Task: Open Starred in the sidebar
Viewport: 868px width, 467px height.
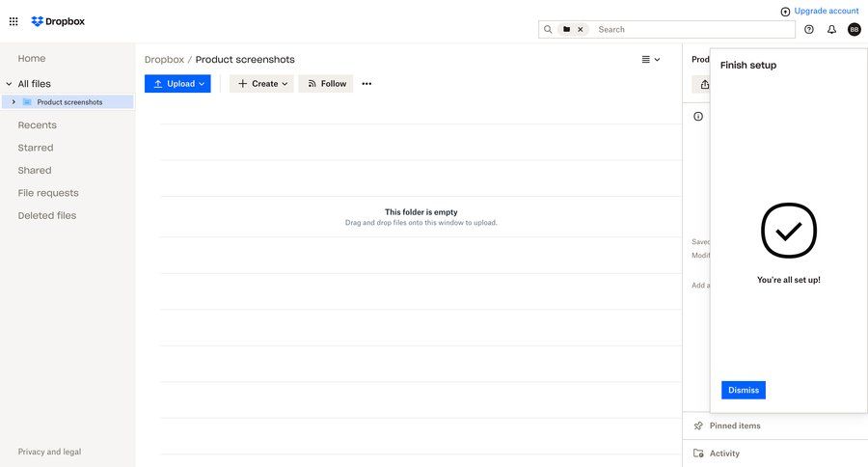Action: pos(36,148)
